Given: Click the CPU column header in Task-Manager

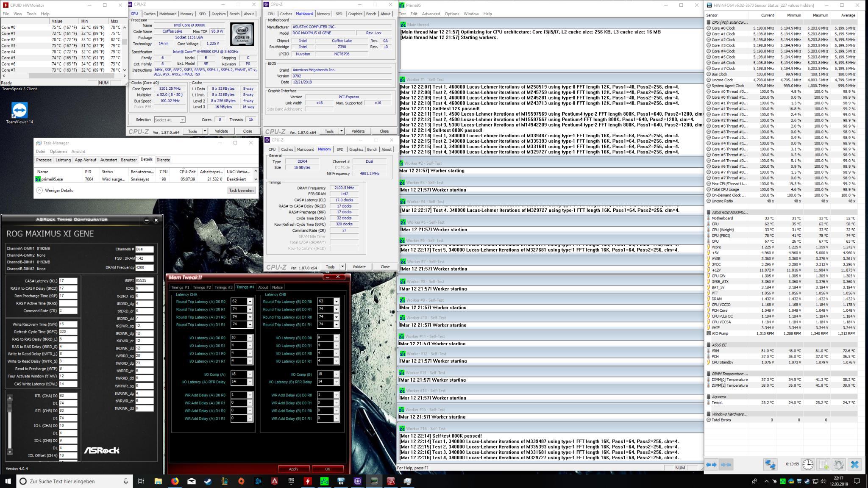Looking at the screenshot, I should coord(164,172).
